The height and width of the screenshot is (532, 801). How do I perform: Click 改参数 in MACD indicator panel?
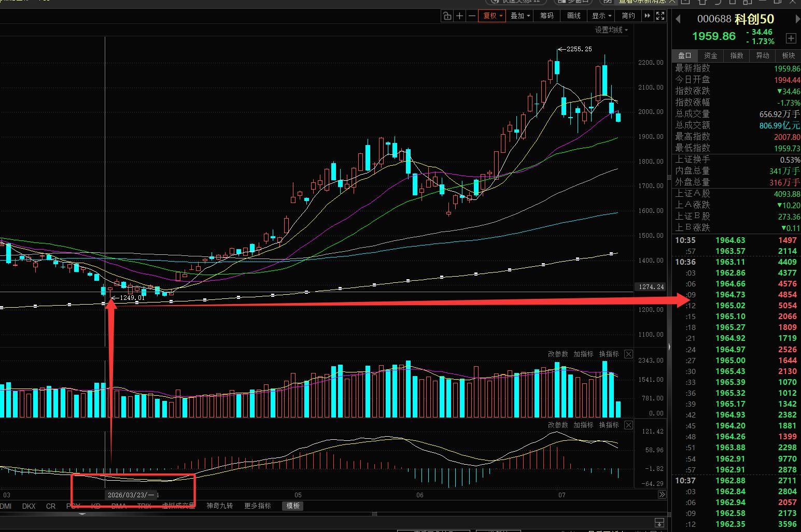click(x=558, y=425)
